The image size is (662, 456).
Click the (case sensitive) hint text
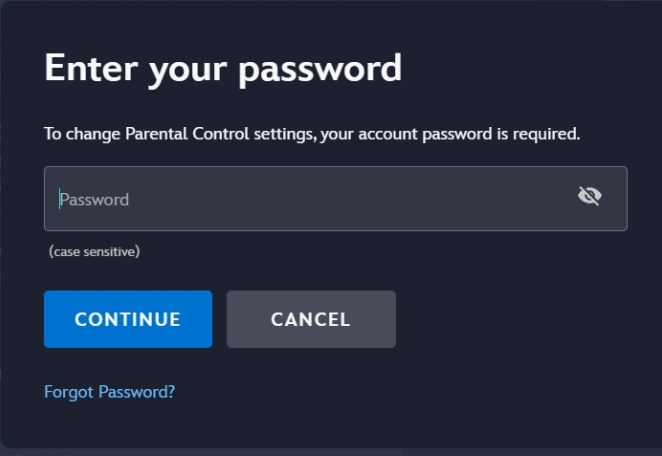94,252
